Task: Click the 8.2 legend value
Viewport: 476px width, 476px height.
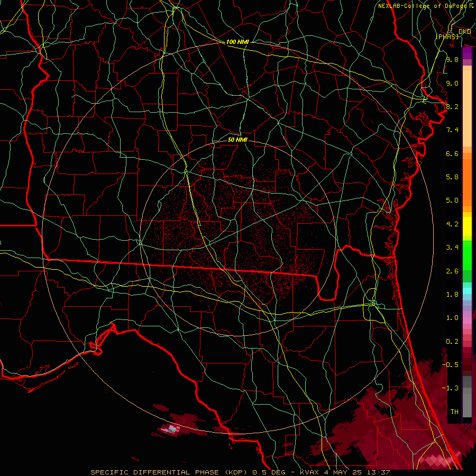Action: (x=452, y=106)
